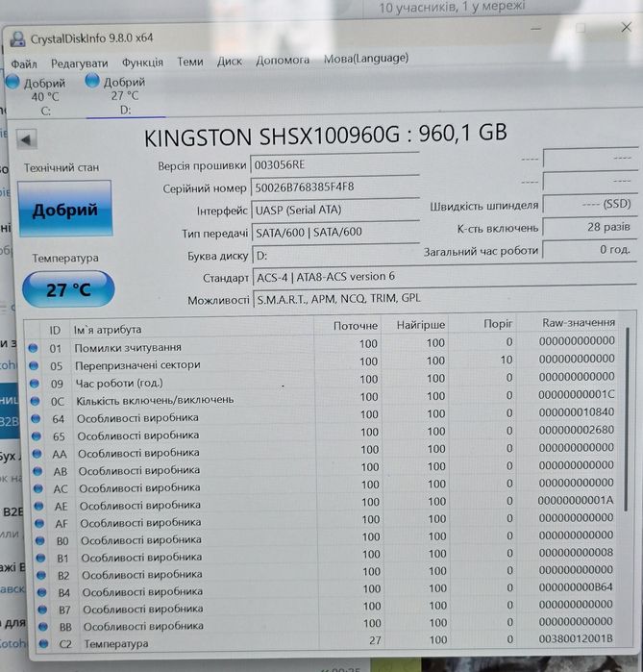Close the CrystalDiskInfo window
The width and height of the screenshot is (643, 672).
pyautogui.click(x=627, y=27)
